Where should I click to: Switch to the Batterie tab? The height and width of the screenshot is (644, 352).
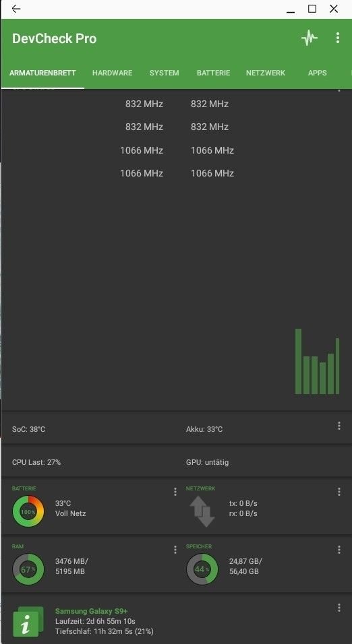[213, 73]
